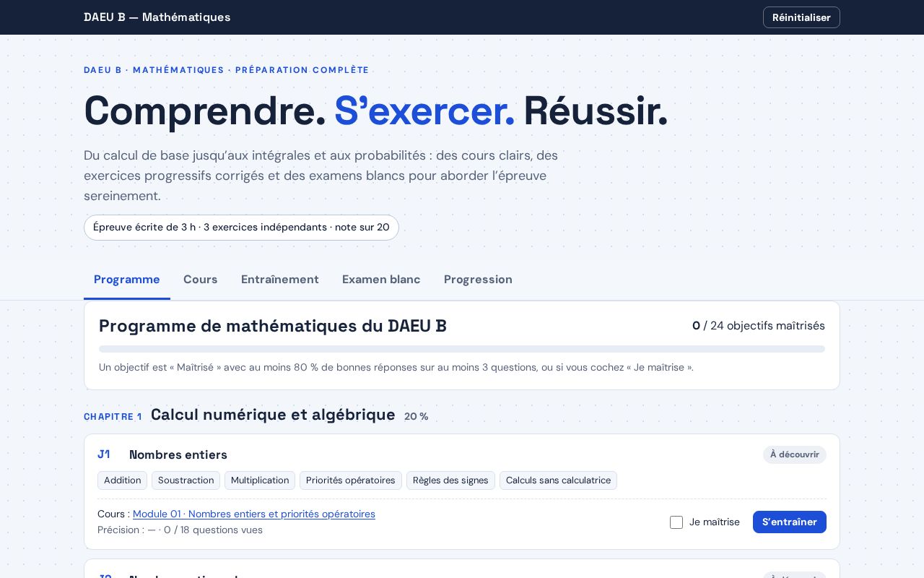Click the Réinitialiser button
The width and height of the screenshot is (924, 578).
tap(801, 17)
